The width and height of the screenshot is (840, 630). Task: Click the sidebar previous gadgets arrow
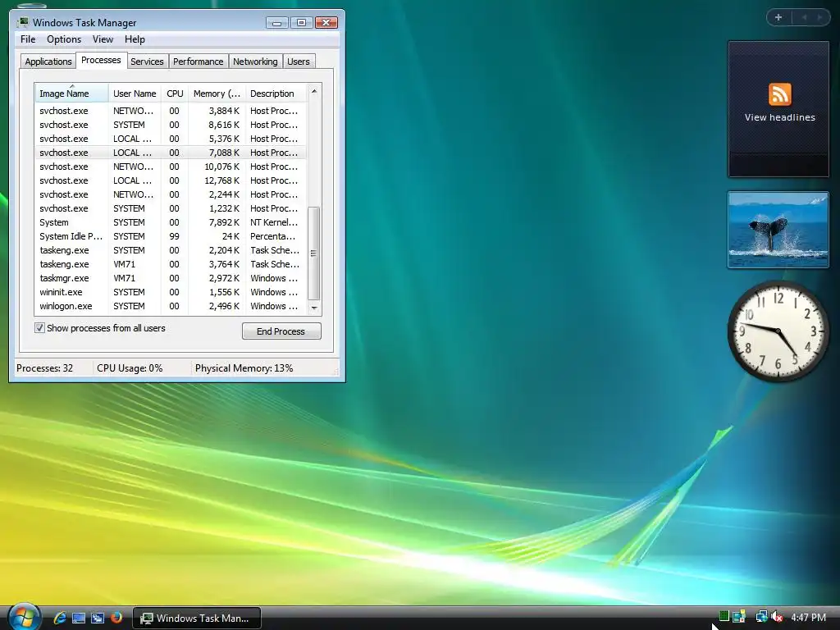[804, 17]
